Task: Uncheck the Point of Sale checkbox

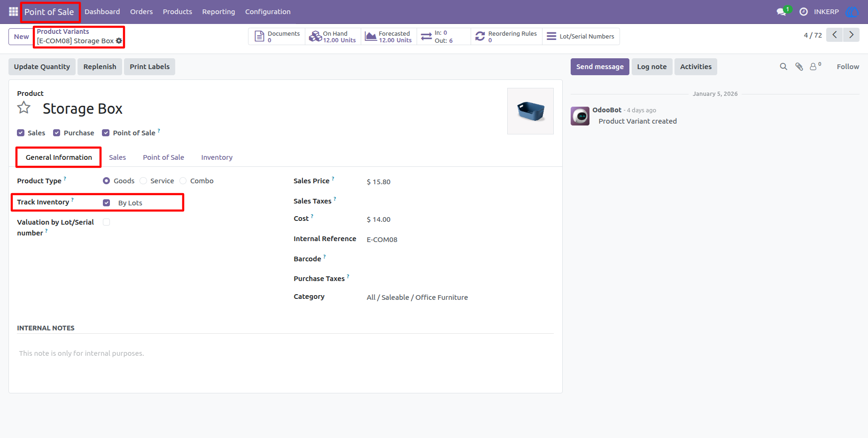Action: [106, 133]
